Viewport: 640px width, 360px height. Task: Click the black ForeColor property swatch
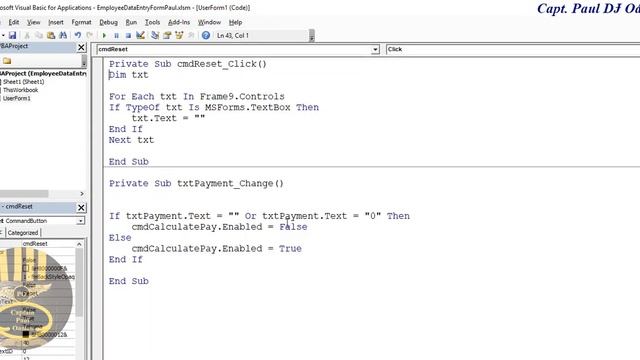click(x=26, y=334)
